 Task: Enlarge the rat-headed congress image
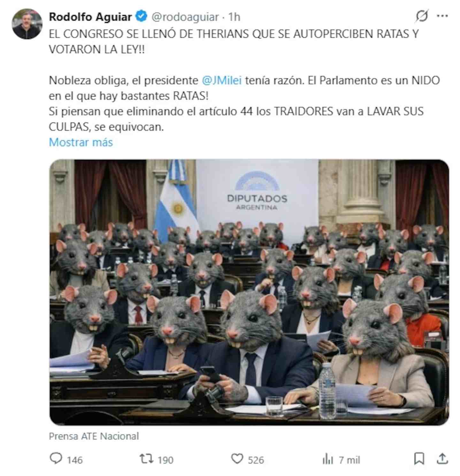[x=249, y=292]
